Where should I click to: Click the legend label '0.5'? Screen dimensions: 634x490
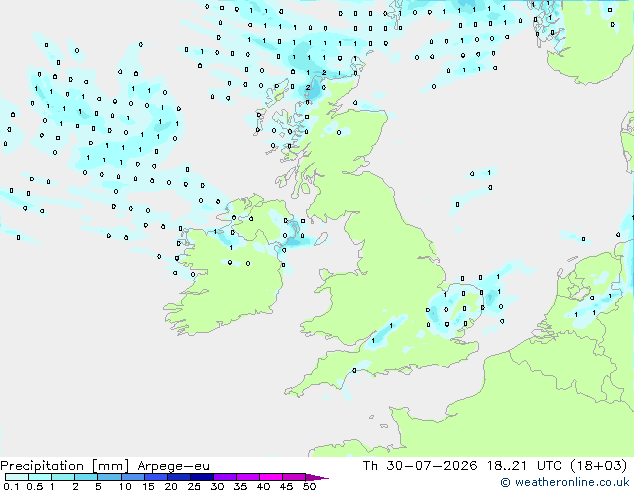[x=34, y=486]
